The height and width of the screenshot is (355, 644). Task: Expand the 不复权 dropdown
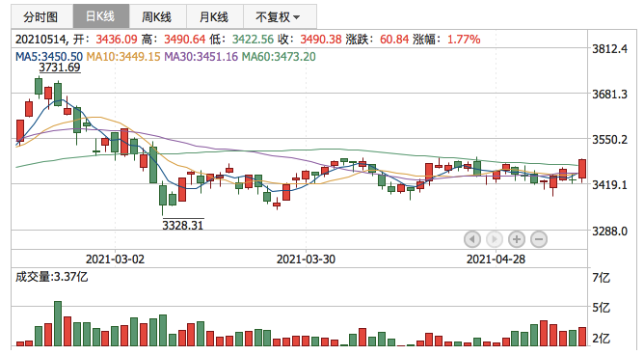280,16
